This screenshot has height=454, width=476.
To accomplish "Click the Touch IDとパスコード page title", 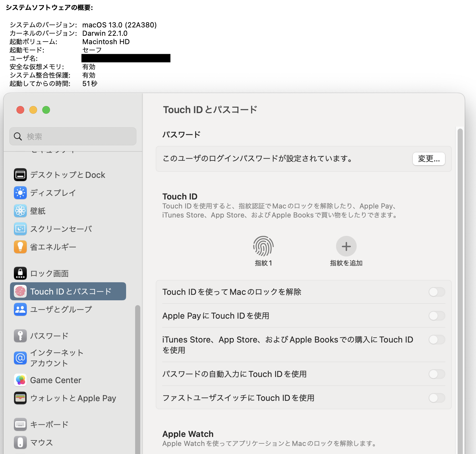I will click(210, 110).
